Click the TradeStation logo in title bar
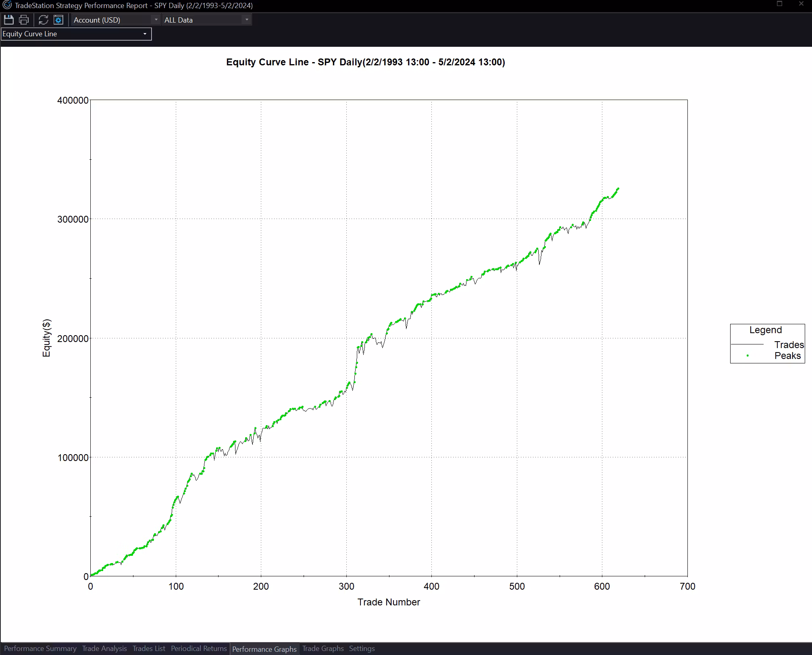 pyautogui.click(x=7, y=5)
